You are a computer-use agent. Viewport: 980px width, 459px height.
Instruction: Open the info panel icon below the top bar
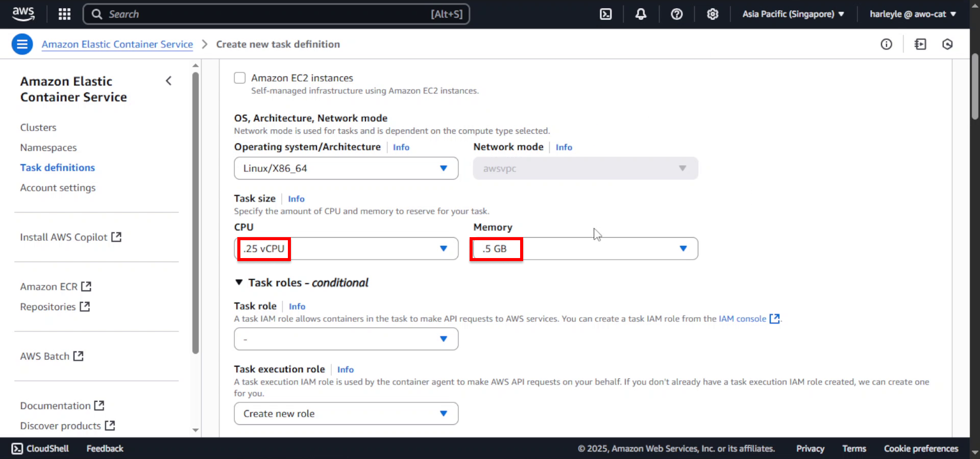point(887,44)
